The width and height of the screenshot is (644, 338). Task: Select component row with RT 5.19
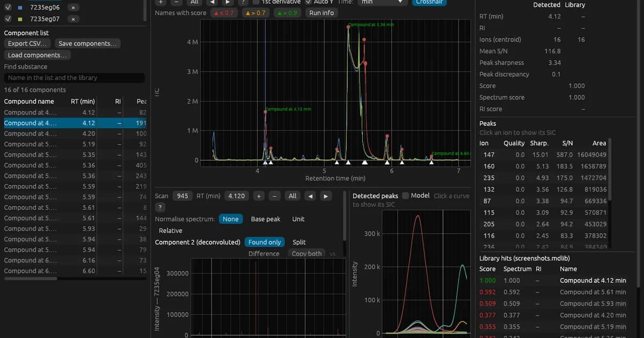click(x=75, y=144)
